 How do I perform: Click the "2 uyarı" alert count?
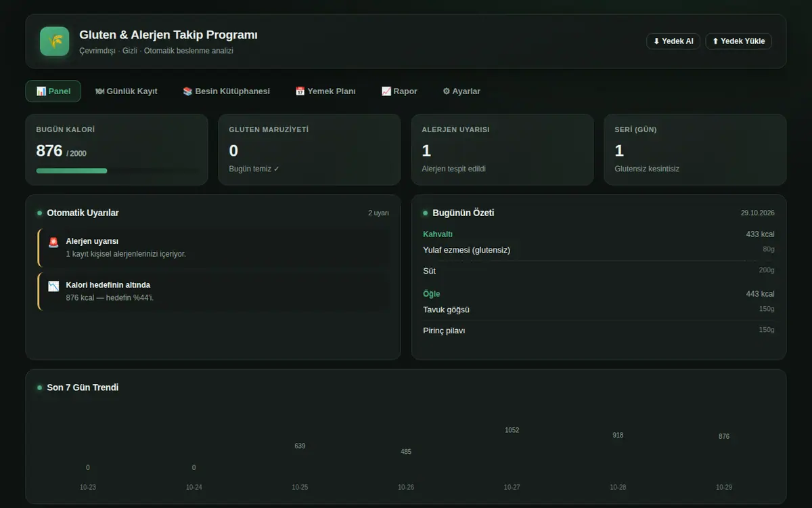[379, 213]
